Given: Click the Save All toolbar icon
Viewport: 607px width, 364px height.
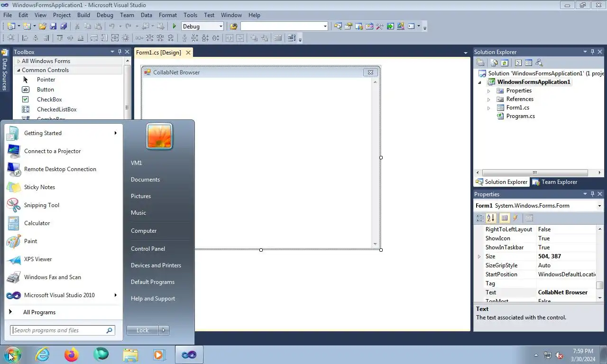Looking at the screenshot, I should (x=64, y=27).
